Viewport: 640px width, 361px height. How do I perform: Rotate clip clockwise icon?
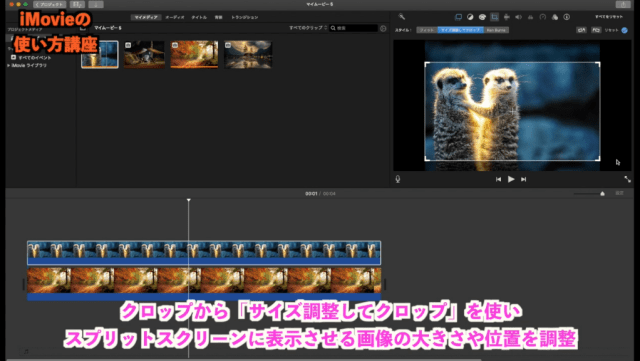[596, 30]
